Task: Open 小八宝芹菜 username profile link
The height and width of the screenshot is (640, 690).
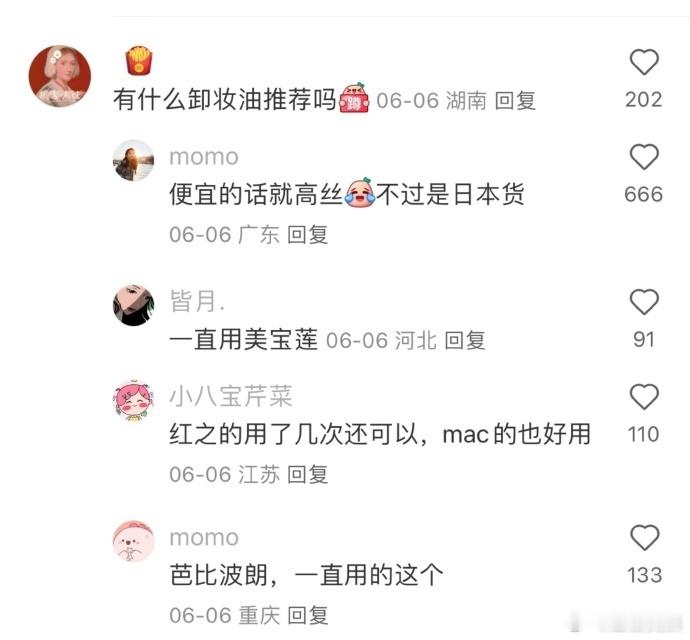Action: tap(231, 395)
